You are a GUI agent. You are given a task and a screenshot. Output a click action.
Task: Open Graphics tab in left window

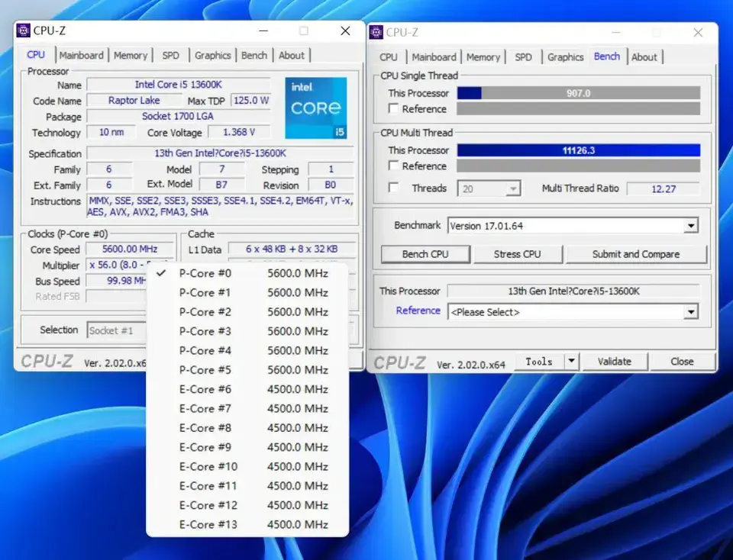pyautogui.click(x=213, y=55)
